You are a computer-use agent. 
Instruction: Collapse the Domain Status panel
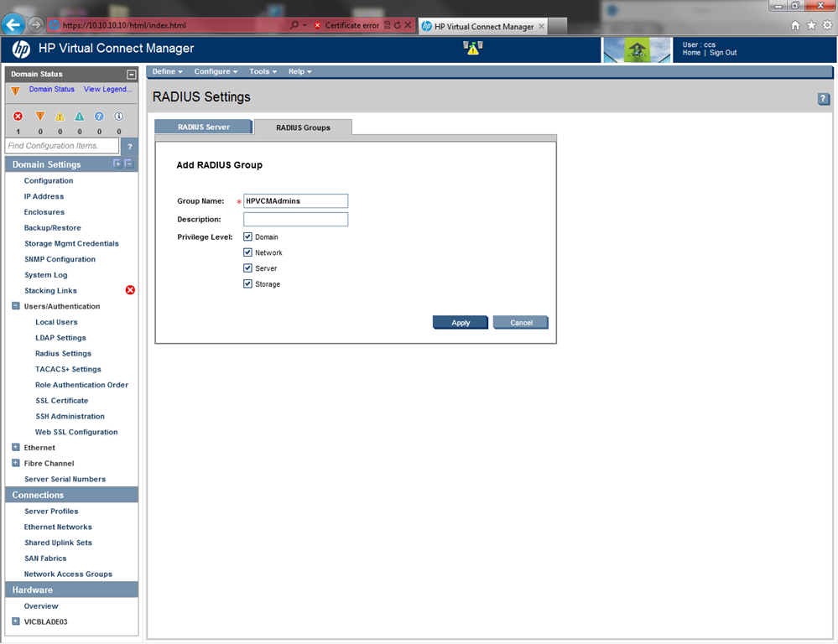(131, 75)
